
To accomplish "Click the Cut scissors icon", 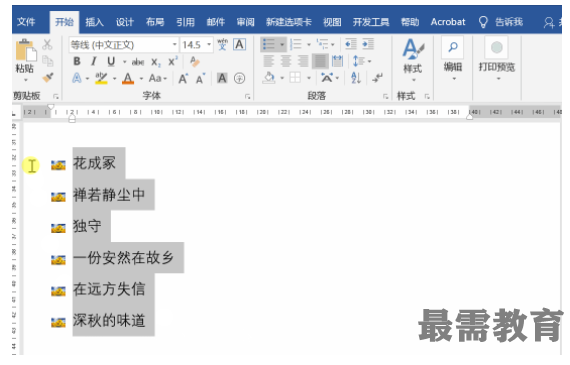I will point(48,45).
